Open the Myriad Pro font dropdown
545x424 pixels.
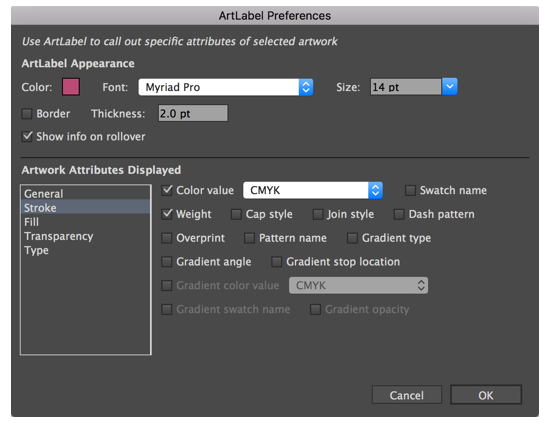[x=226, y=87]
